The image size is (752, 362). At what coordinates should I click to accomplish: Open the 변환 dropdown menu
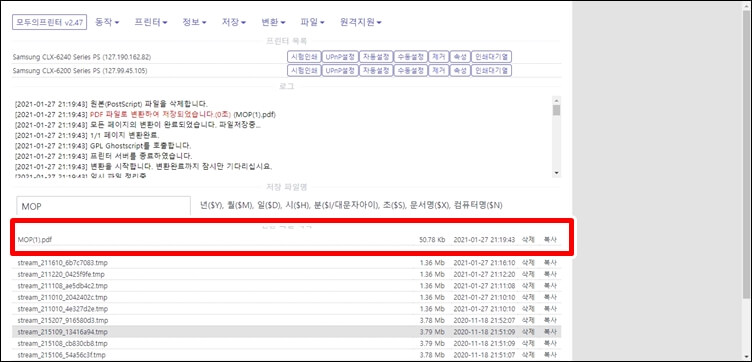pos(273,23)
